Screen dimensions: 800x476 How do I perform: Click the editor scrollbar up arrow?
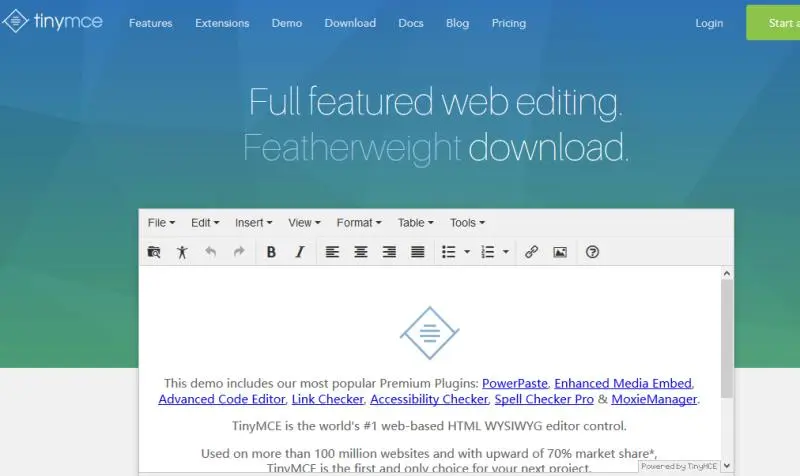[x=727, y=273]
